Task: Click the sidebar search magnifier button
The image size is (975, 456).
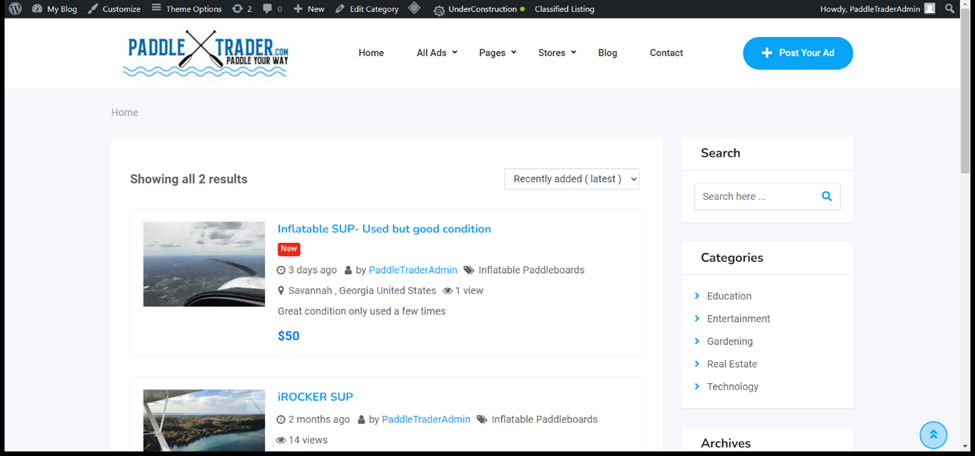Action: coord(826,196)
